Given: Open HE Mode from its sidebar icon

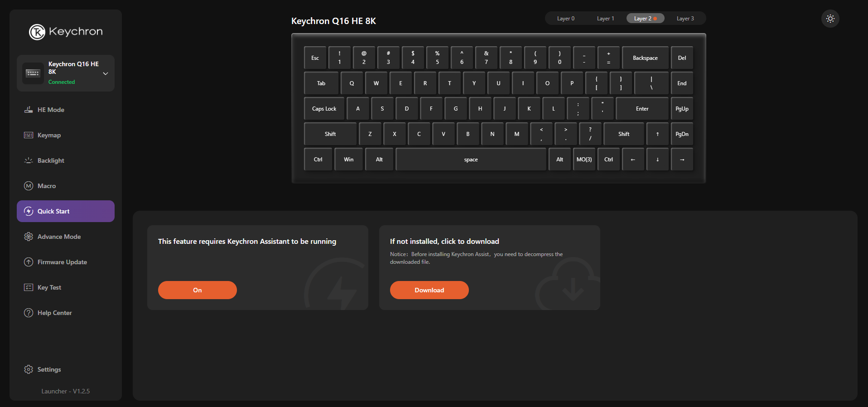Looking at the screenshot, I should point(29,110).
